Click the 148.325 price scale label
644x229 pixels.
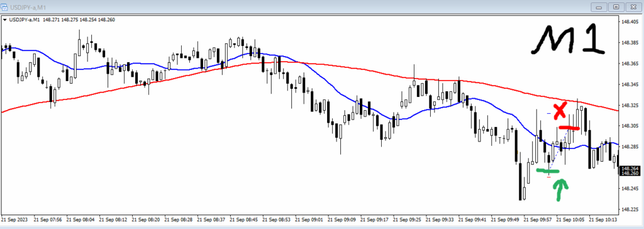(630, 105)
